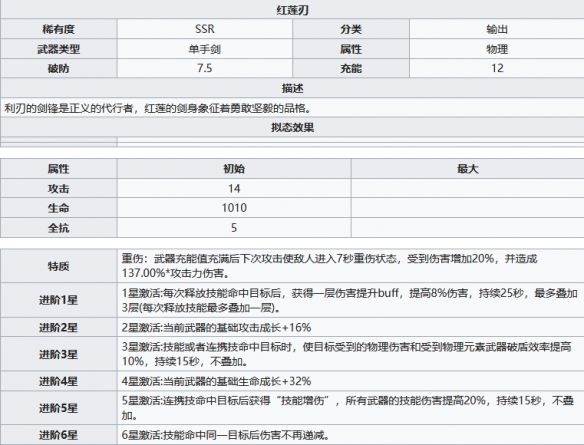Viewport: 584px width, 445px height.
Task: Select the 破防 header cell
Action: [58, 68]
